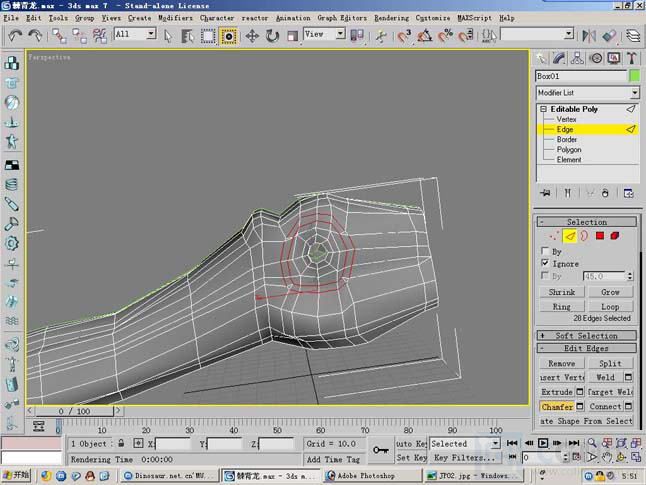Select the Border sub-object level in stack

(x=566, y=139)
